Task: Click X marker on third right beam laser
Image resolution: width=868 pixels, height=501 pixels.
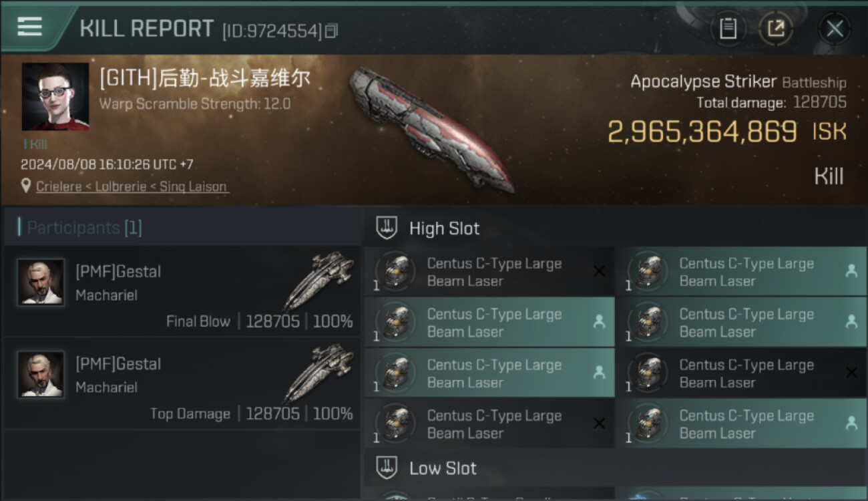Action: [851, 373]
